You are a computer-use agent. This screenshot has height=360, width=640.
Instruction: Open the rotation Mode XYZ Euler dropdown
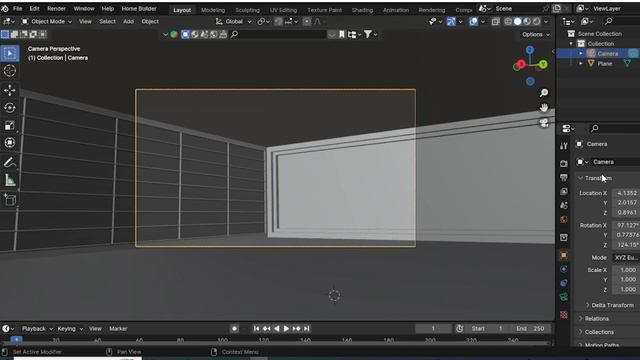pyautogui.click(x=626, y=258)
